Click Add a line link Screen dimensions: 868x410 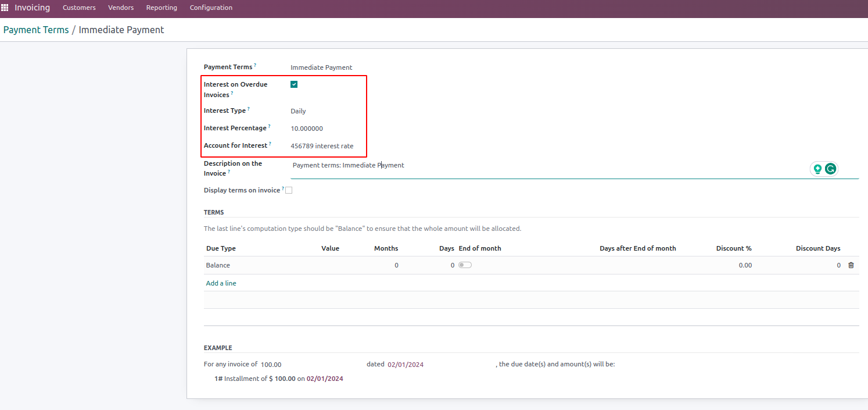[221, 283]
